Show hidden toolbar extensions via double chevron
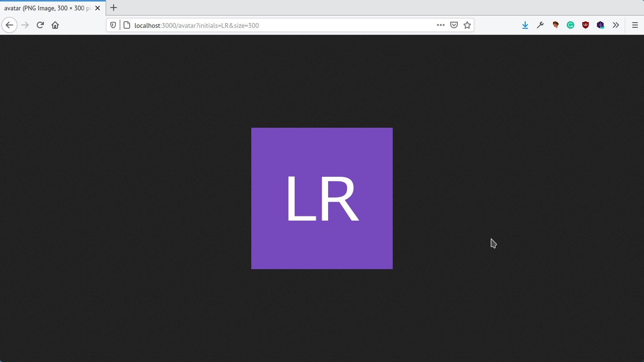 pos(616,25)
